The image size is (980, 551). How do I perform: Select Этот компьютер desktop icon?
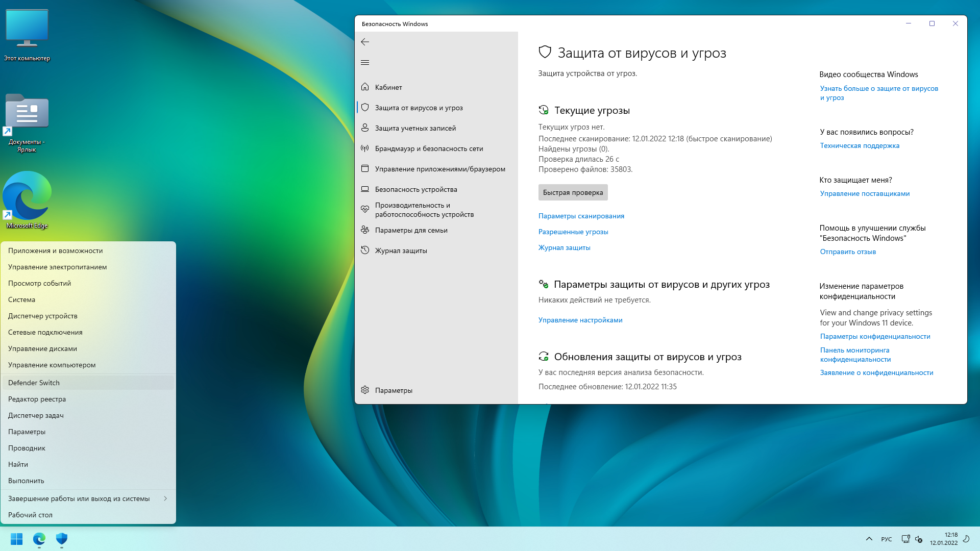[27, 35]
